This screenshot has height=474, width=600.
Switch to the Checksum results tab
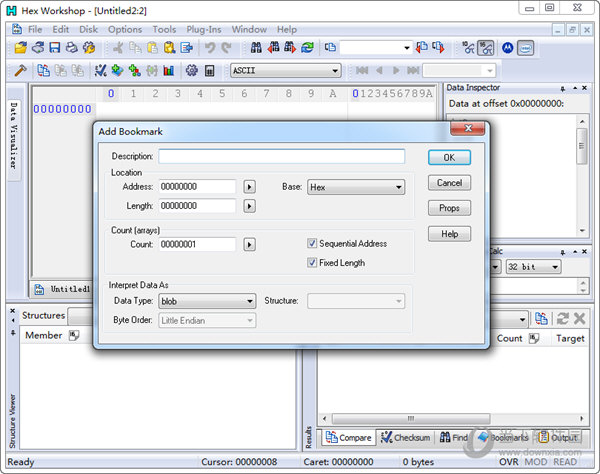[x=406, y=438]
